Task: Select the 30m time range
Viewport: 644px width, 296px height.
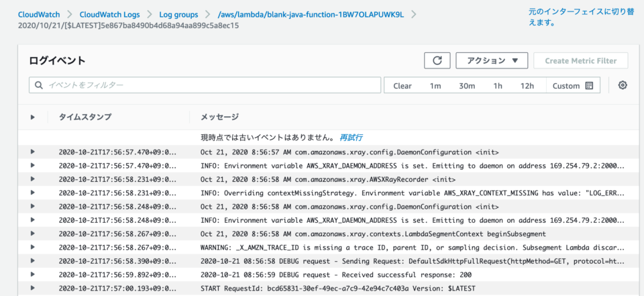Action: coord(467,86)
